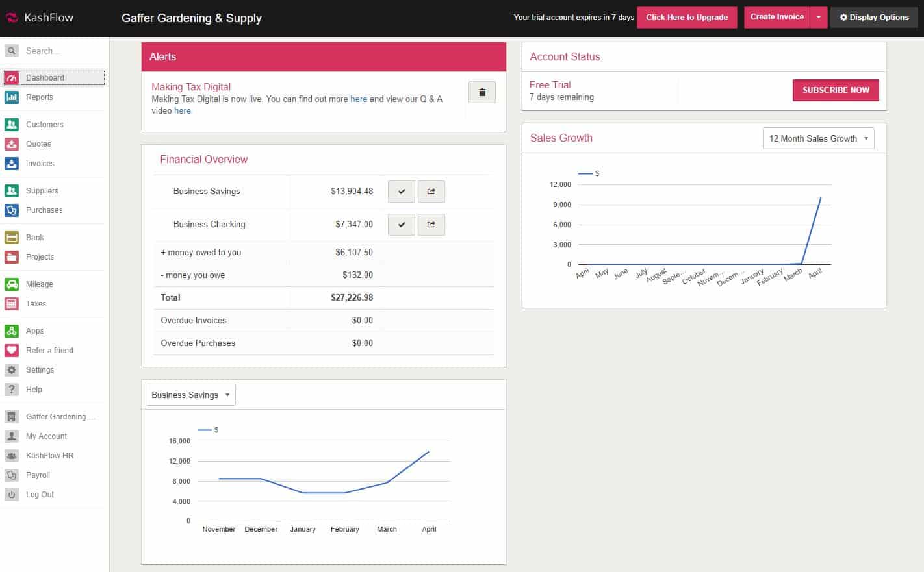The width and height of the screenshot is (924, 572).
Task: Click the Business Savings account name
Action: coord(207,192)
